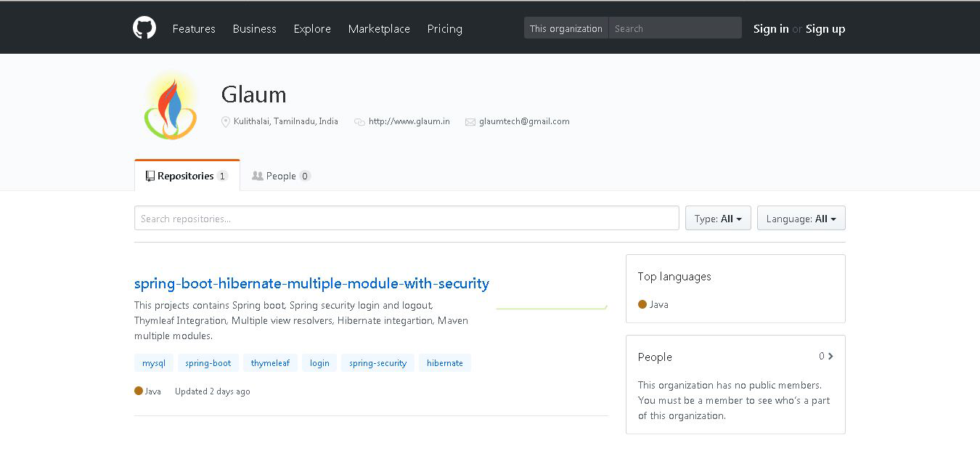Click 'This organization has no public members' text
Viewport: 980px width, 459px height.
coord(730,385)
